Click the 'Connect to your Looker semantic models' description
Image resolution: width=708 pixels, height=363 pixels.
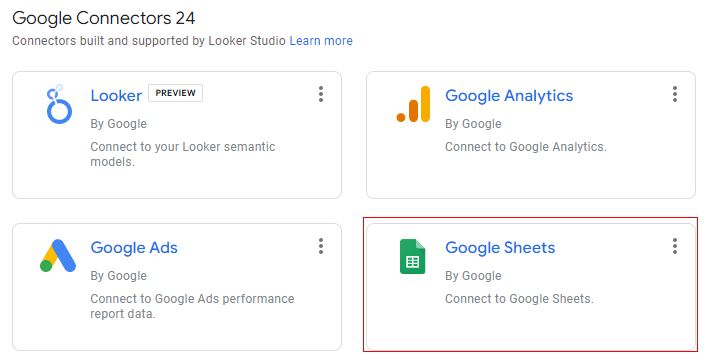click(182, 154)
